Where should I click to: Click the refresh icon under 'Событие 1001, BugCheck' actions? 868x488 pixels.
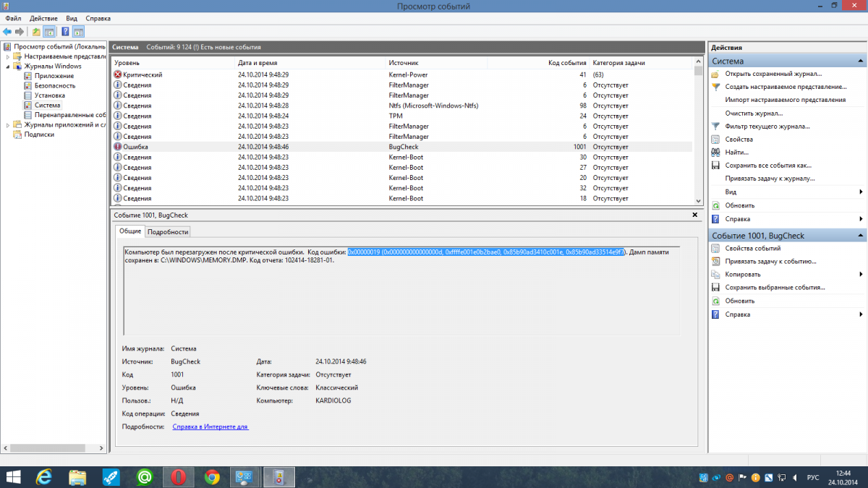tap(715, 301)
